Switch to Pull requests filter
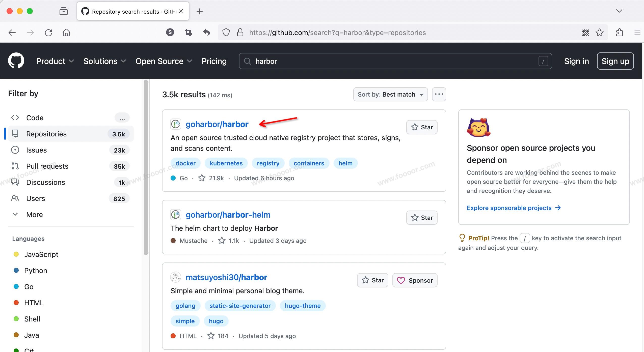Viewport: 644px width, 352px height. [47, 166]
